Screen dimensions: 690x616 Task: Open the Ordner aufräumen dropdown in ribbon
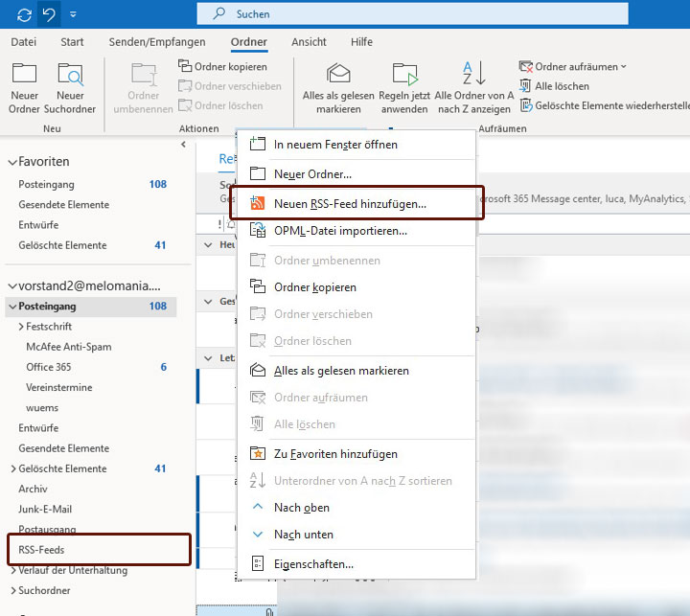[x=572, y=66]
